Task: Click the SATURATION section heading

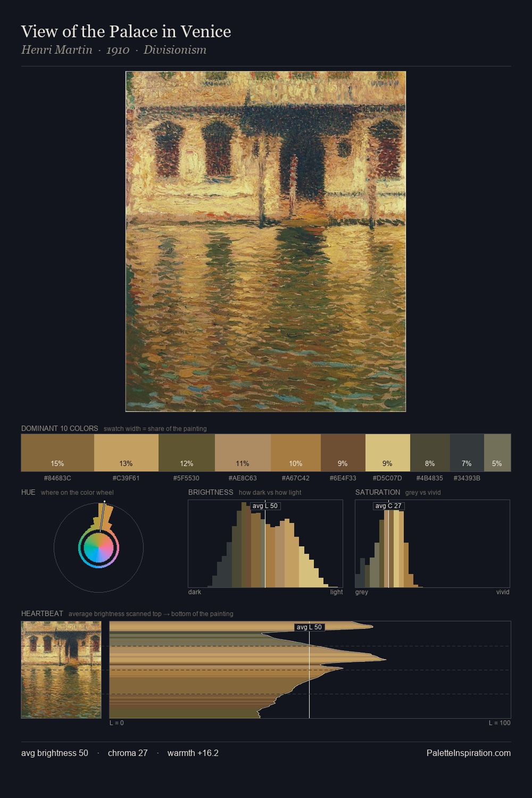Action: click(x=378, y=492)
